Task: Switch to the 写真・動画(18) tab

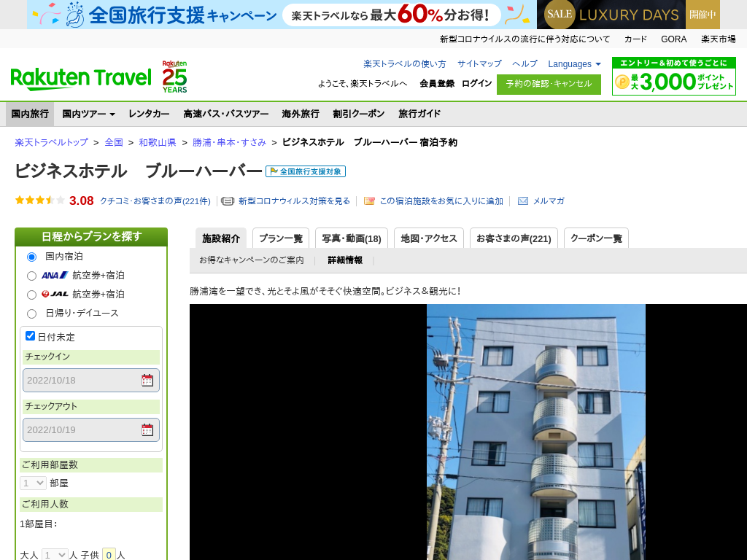Action: (x=352, y=238)
